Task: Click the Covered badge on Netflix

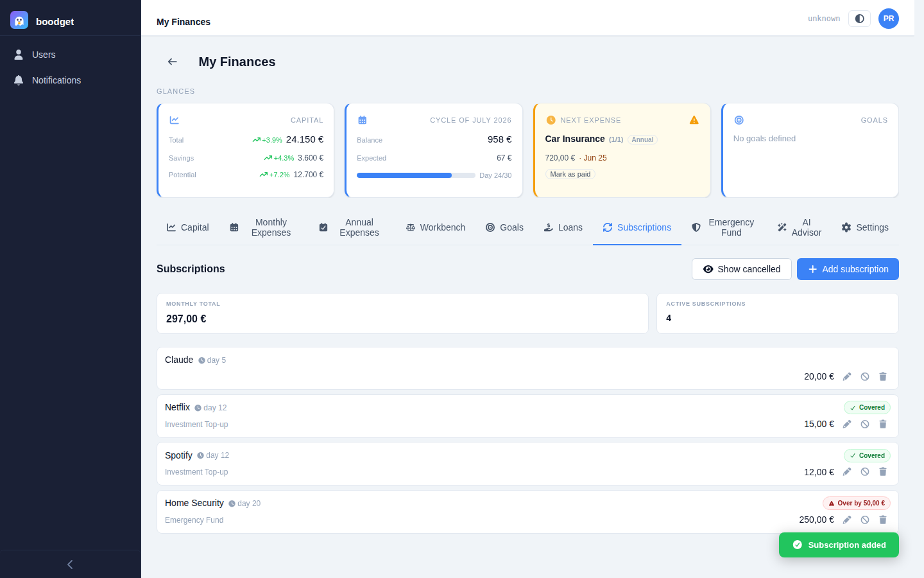Action: pos(867,407)
